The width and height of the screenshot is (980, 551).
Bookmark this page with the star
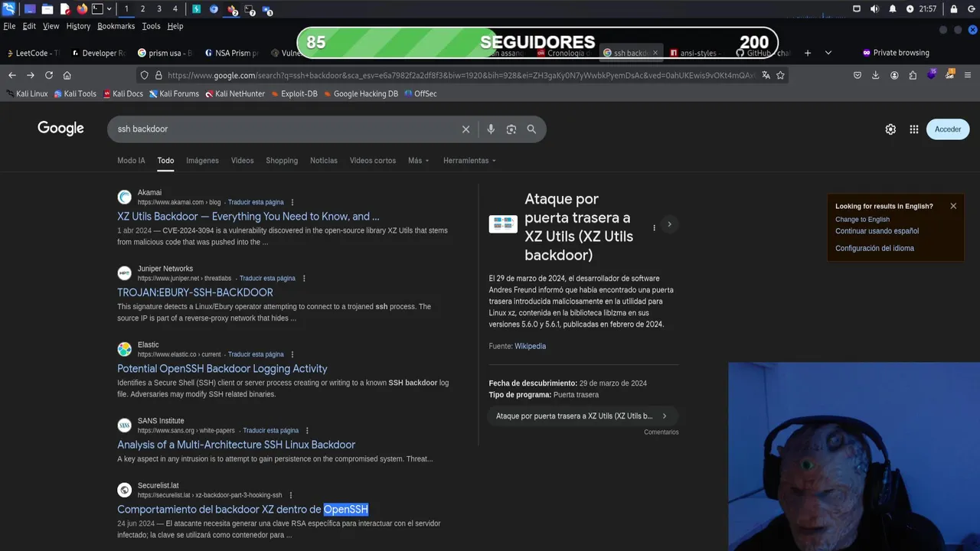(x=780, y=75)
